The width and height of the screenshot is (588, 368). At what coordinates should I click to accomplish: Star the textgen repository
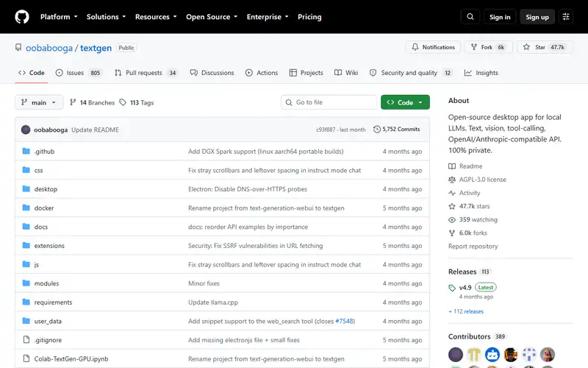click(x=545, y=47)
